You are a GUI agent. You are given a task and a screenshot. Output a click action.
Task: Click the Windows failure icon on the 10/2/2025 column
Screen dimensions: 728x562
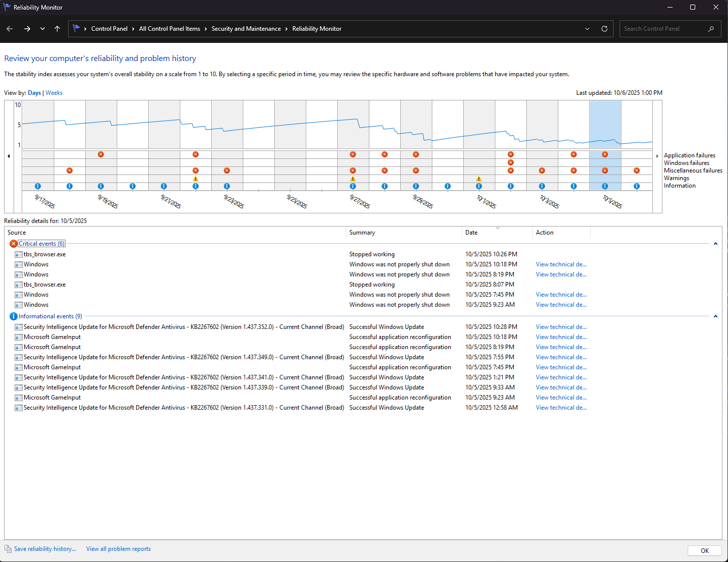click(x=511, y=162)
